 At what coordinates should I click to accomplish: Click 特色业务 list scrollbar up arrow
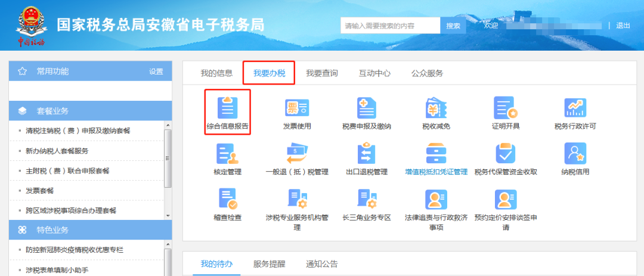click(168, 244)
